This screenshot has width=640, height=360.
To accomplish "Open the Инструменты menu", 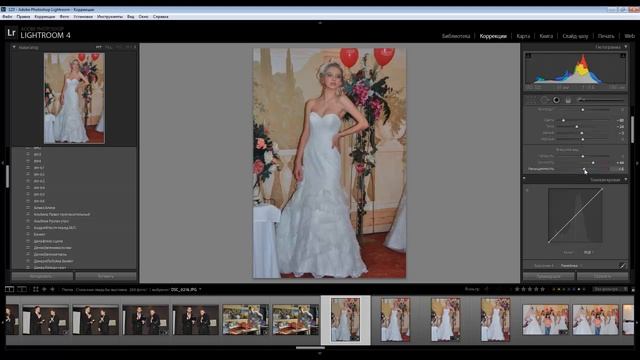I will 110,17.
